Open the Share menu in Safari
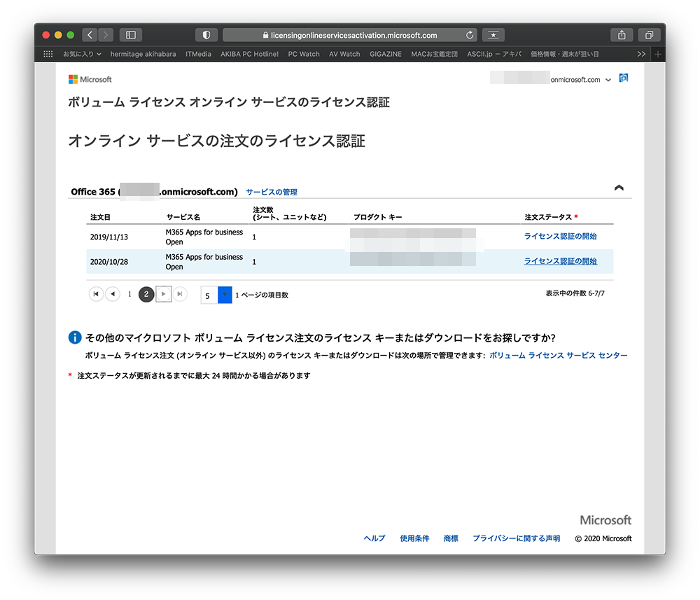This screenshot has height=600, width=700. pyautogui.click(x=622, y=35)
